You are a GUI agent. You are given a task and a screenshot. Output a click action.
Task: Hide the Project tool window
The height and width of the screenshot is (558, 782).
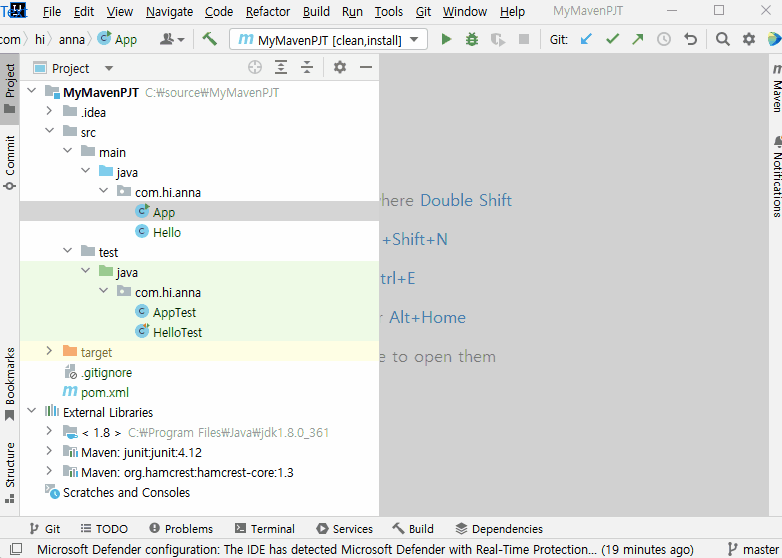366,67
